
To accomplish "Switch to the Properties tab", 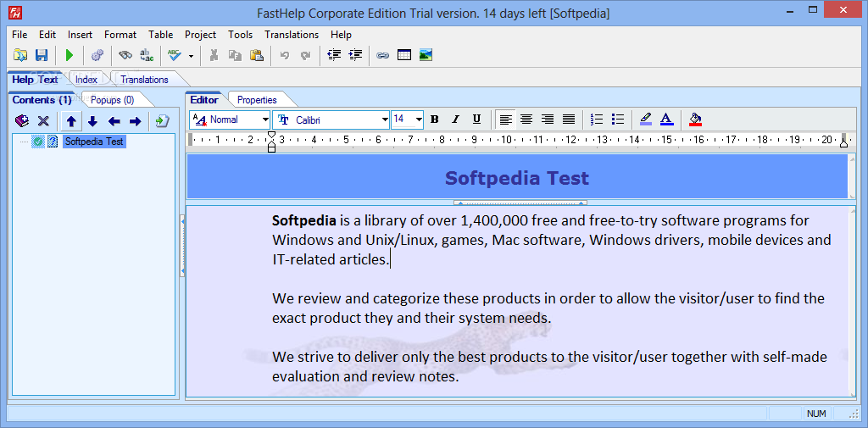I will (x=257, y=100).
